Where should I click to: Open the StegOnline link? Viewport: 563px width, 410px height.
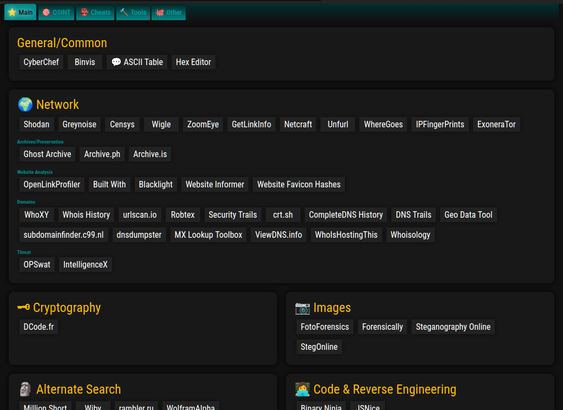click(319, 347)
